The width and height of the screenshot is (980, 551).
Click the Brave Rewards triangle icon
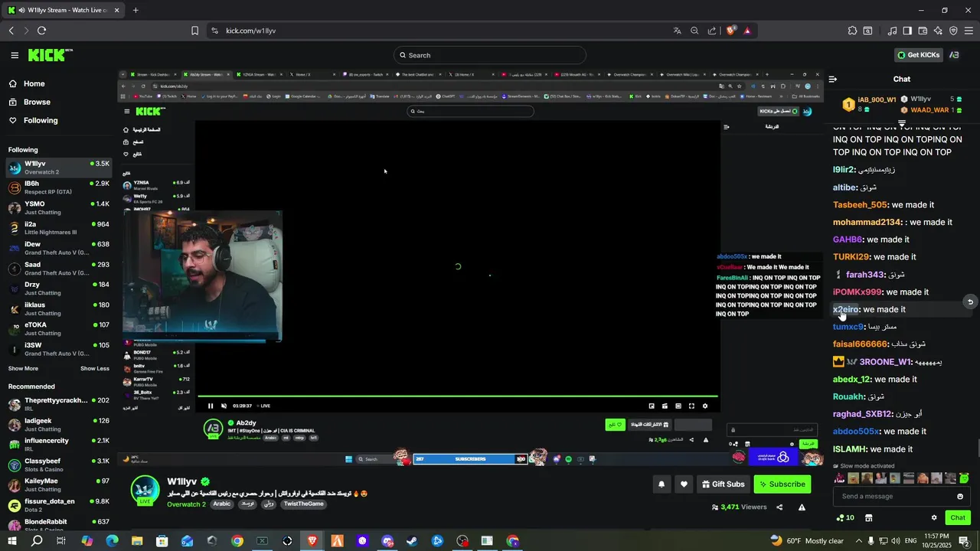coord(747,31)
